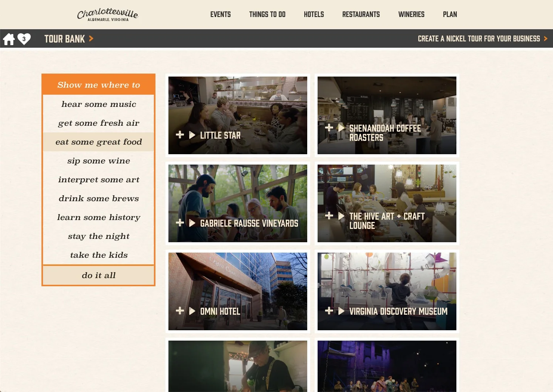The width and height of the screenshot is (553, 392).
Task: Add Gabriele Rausse Vineyards with plus icon
Action: click(180, 223)
